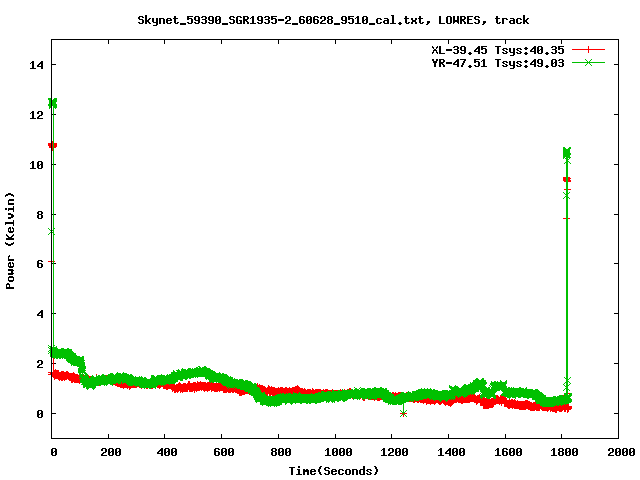Click the red isolated point near 6 K at start
Screen dimensions: 640x480
pos(51,262)
